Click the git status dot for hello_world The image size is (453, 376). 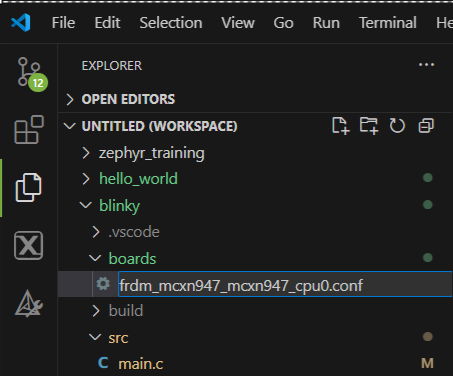pos(428,178)
